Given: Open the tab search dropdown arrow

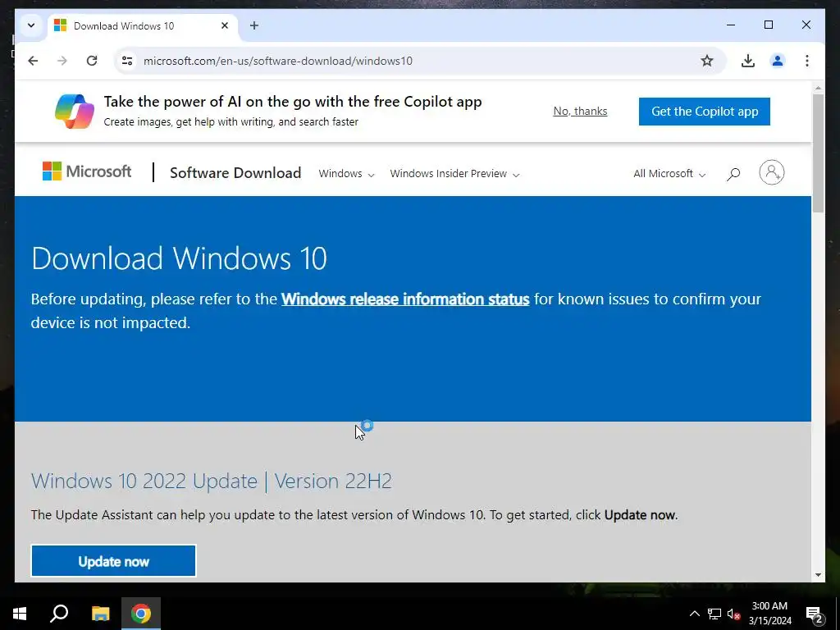Looking at the screenshot, I should click(x=31, y=25).
